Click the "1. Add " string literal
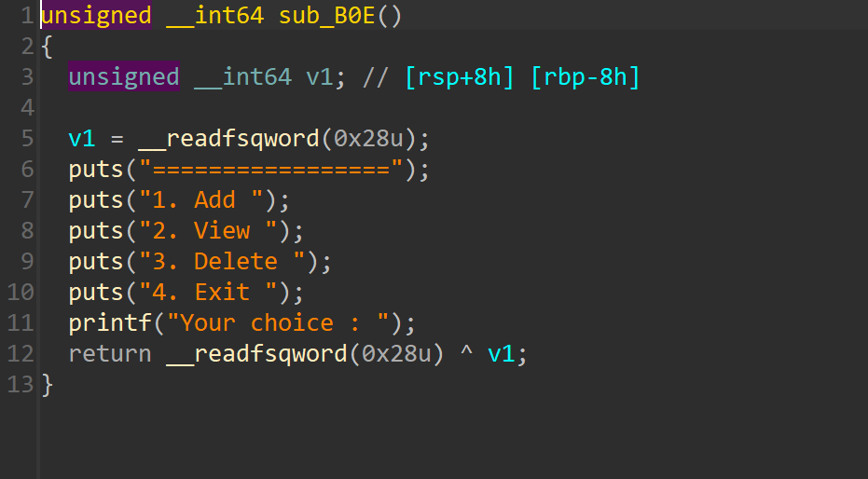Image resolution: width=868 pixels, height=479 pixels. click(207, 200)
